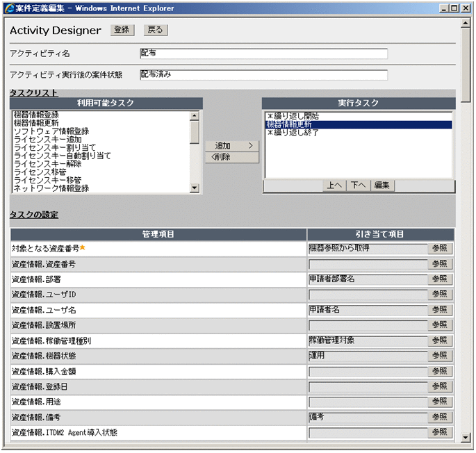
Task: Click page scrollbar down arrow
Action: tap(466, 438)
